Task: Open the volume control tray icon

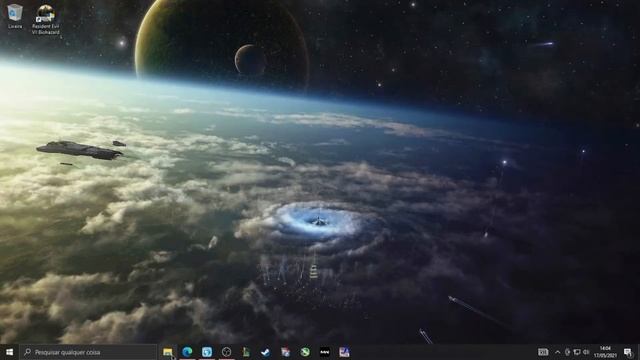Action: 586,352
